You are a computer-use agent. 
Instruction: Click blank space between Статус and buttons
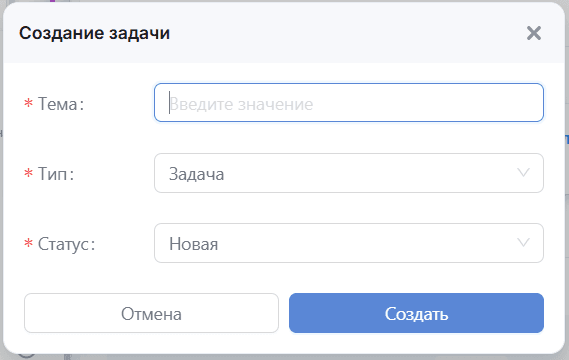(284, 278)
